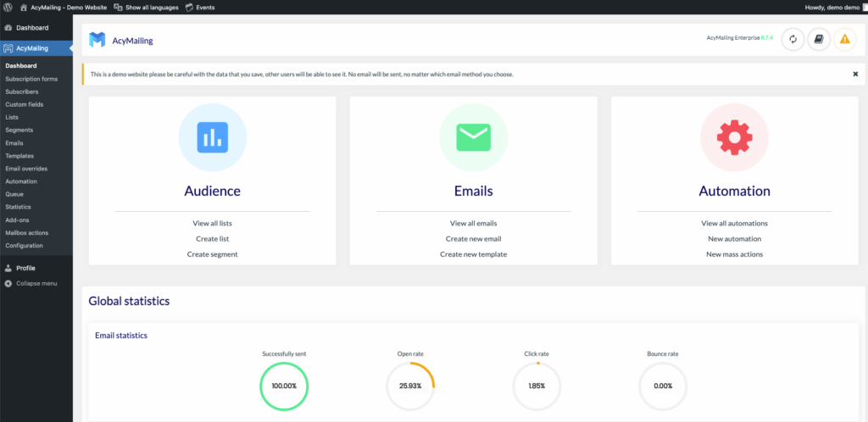This screenshot has height=422, width=868.
Task: Click the Email statistics label
Action: (121, 336)
